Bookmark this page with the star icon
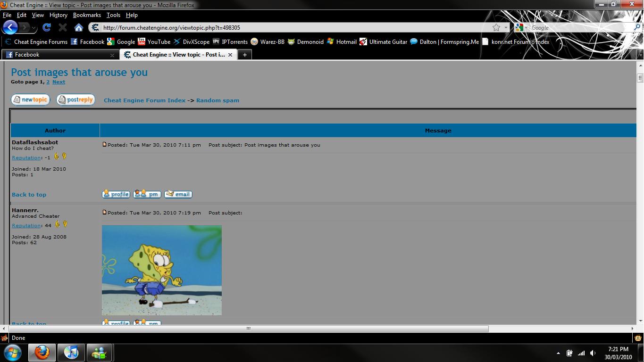644x362 pixels. (x=496, y=28)
